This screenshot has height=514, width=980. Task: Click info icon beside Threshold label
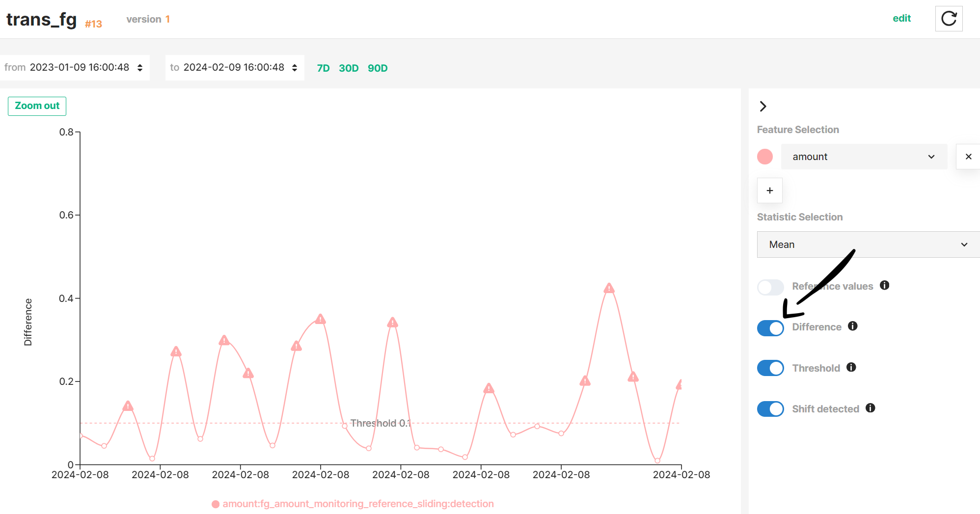pos(851,367)
